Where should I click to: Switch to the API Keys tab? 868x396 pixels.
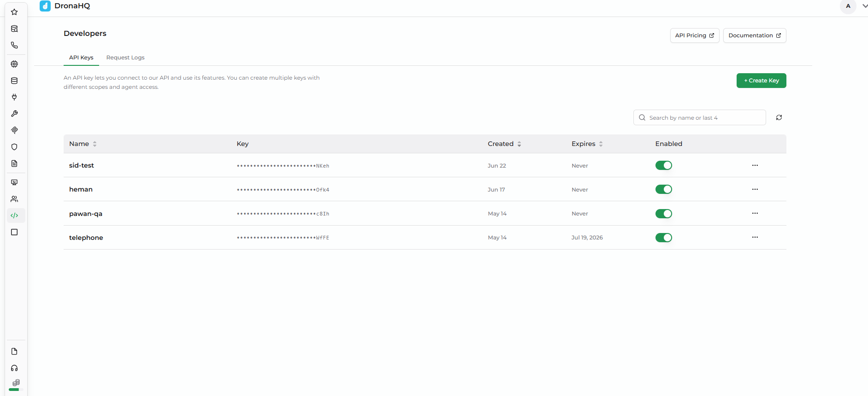click(81, 58)
